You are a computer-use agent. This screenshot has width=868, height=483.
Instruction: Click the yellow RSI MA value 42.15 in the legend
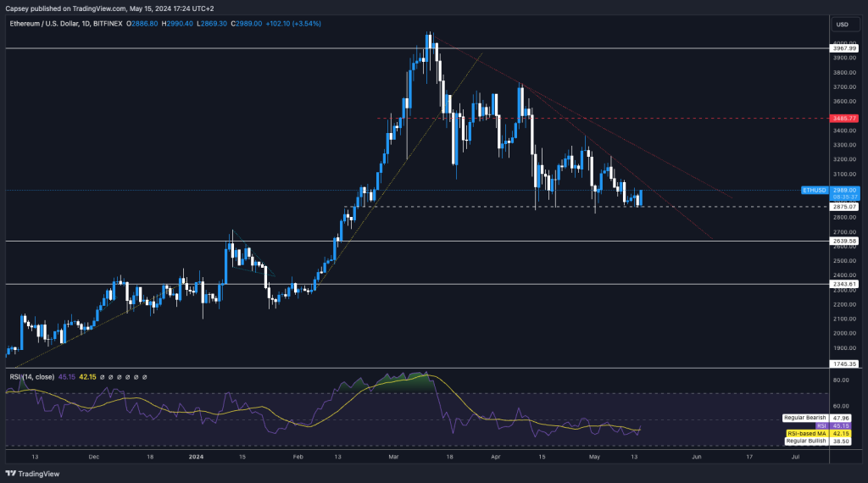pyautogui.click(x=86, y=377)
